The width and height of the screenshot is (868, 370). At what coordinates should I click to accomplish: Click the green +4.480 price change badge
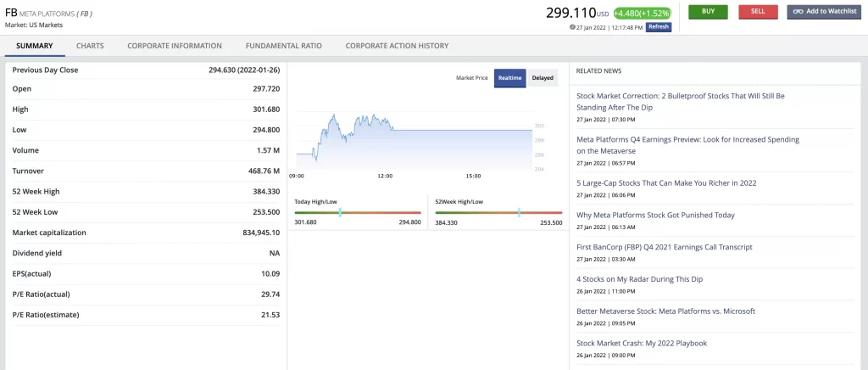click(643, 13)
